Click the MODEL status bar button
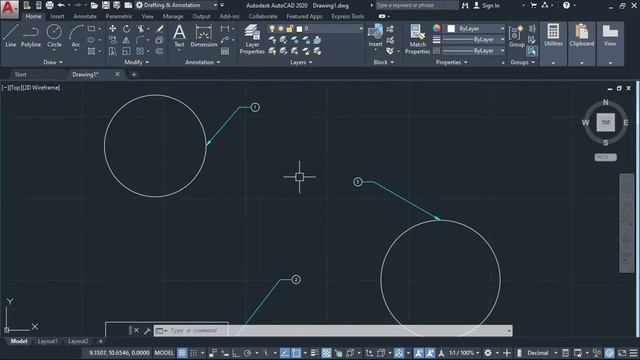The height and width of the screenshot is (360, 640). tap(164, 353)
